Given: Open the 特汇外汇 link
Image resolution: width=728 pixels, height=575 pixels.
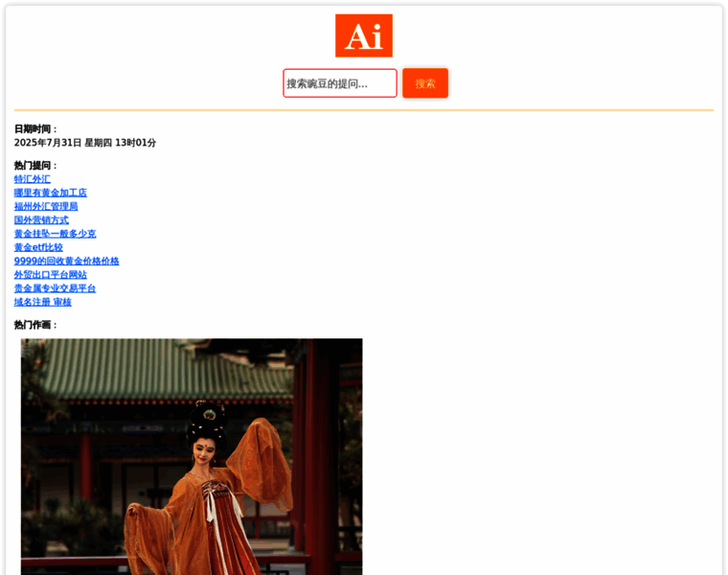Looking at the screenshot, I should click(x=33, y=179).
